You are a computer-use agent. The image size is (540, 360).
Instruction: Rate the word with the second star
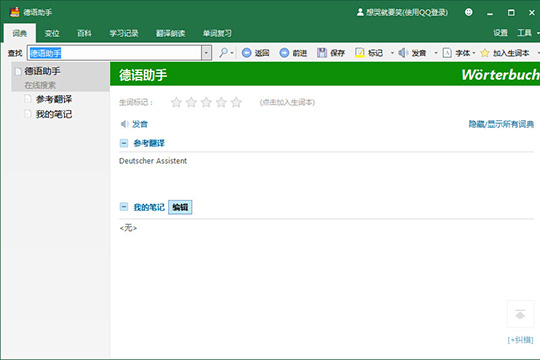[191, 102]
